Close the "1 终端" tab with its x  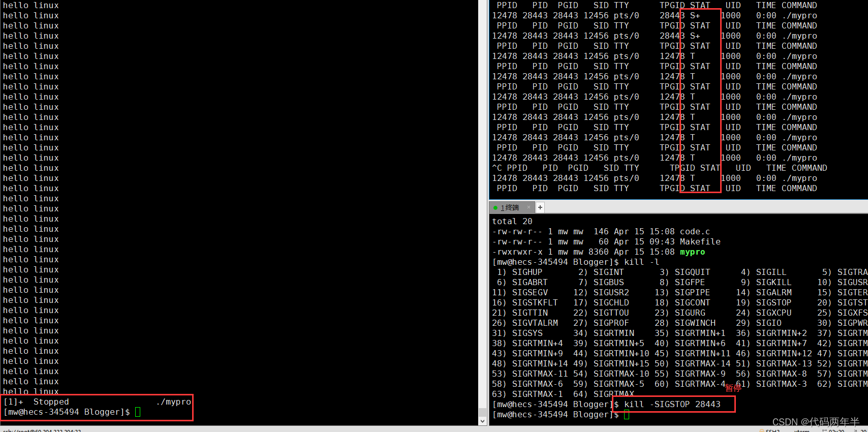[529, 207]
